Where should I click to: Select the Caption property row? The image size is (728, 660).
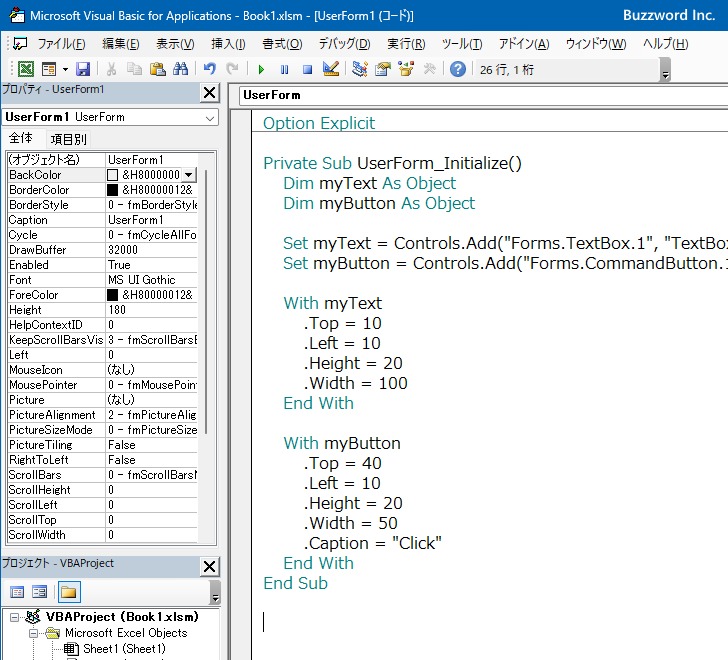click(103, 220)
